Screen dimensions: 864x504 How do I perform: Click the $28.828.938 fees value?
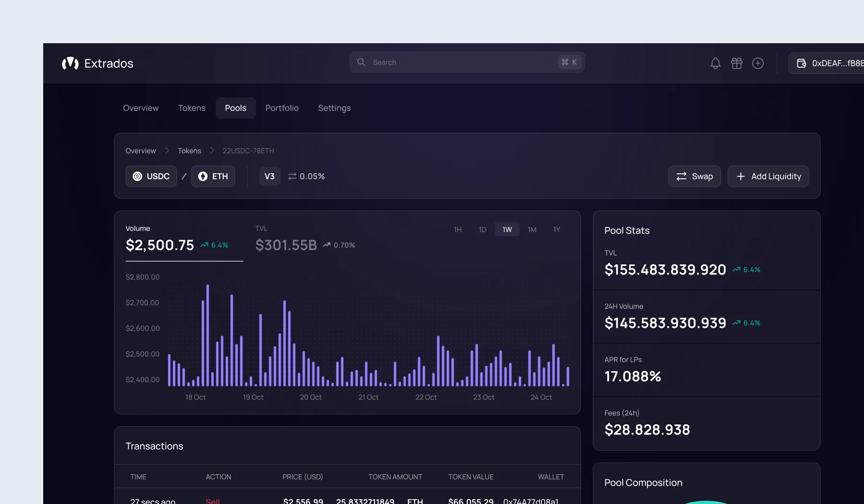click(647, 430)
